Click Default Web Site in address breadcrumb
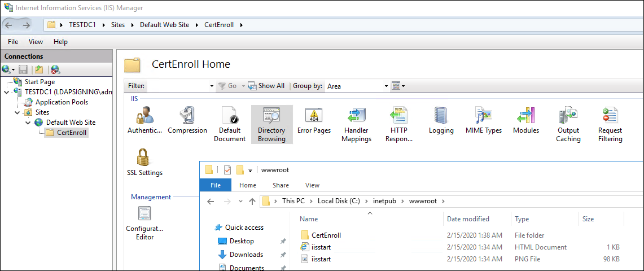644x271 pixels. pos(165,25)
